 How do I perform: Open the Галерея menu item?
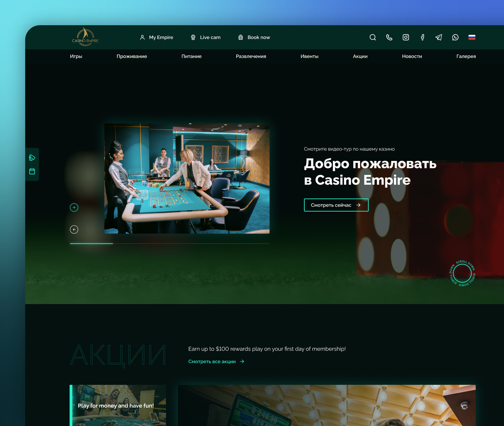[466, 56]
